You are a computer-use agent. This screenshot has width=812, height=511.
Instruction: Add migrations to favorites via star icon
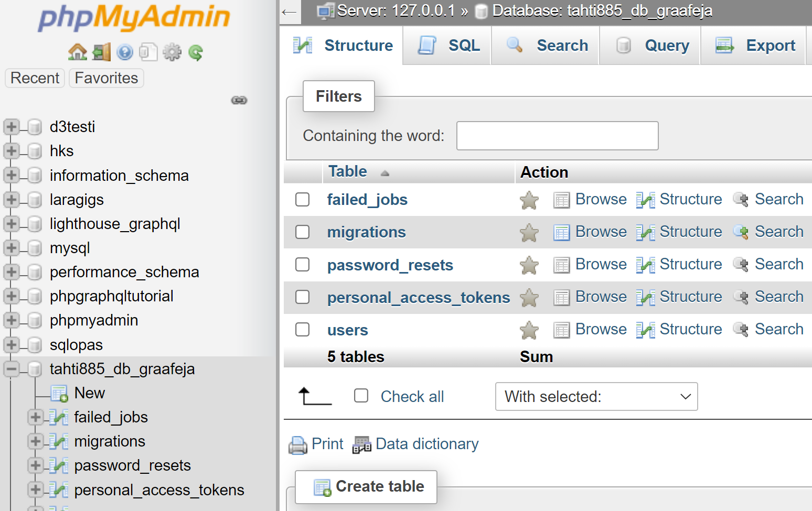[529, 232]
